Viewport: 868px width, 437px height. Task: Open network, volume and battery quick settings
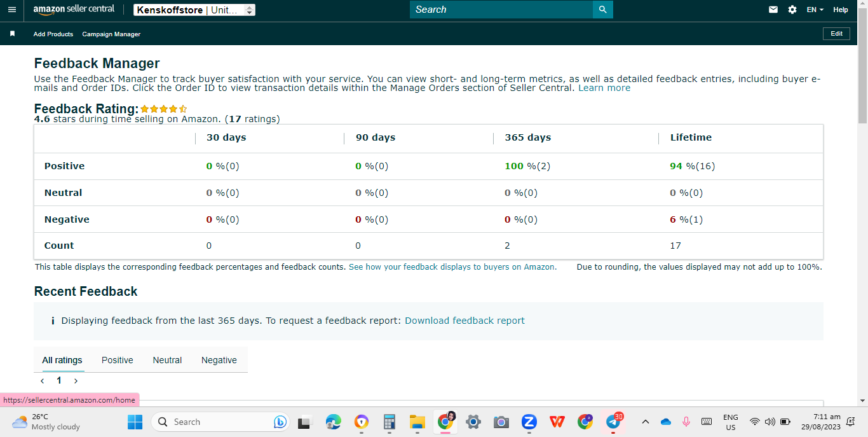tap(770, 422)
